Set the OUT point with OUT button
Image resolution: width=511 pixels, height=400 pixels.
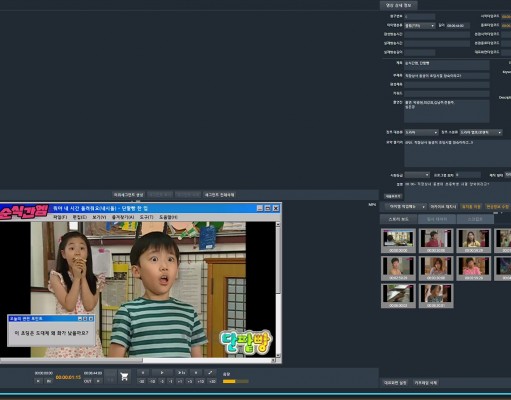[x=88, y=381]
